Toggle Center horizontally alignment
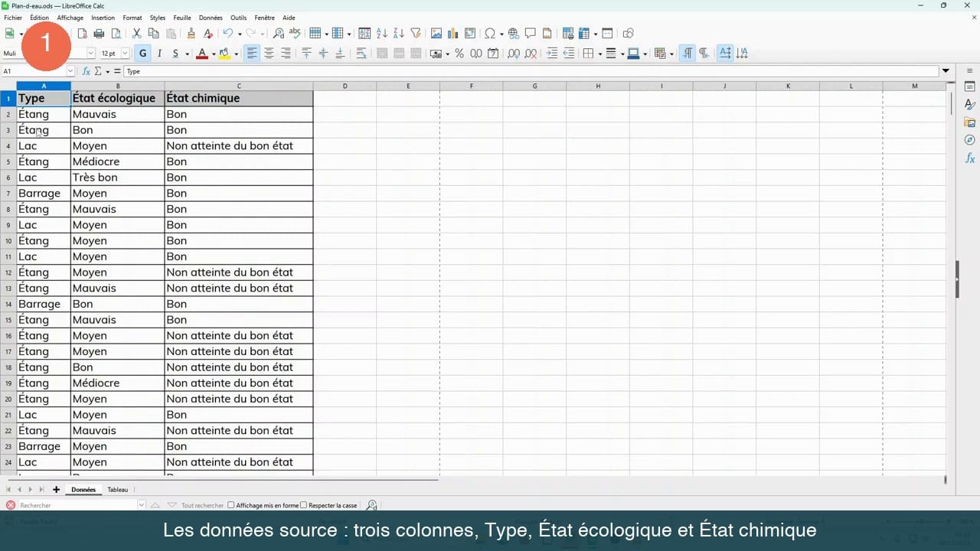Image resolution: width=980 pixels, height=551 pixels. (269, 54)
